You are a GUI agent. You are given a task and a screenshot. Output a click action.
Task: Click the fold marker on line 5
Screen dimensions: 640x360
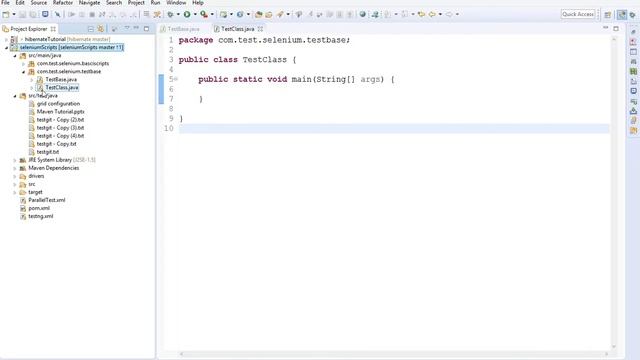[176, 79]
